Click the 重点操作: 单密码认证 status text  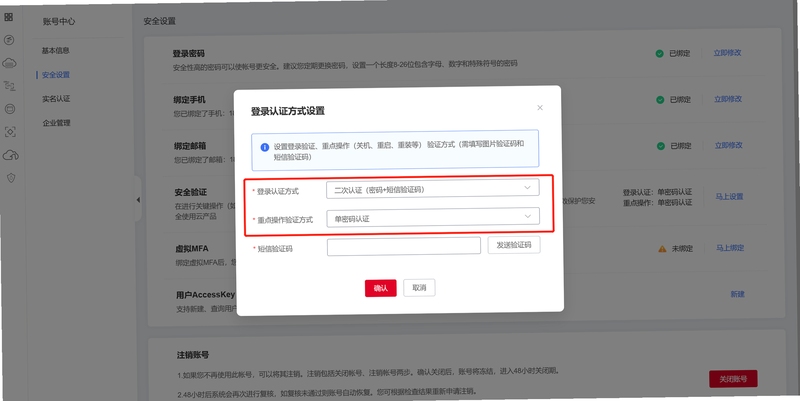(x=657, y=203)
